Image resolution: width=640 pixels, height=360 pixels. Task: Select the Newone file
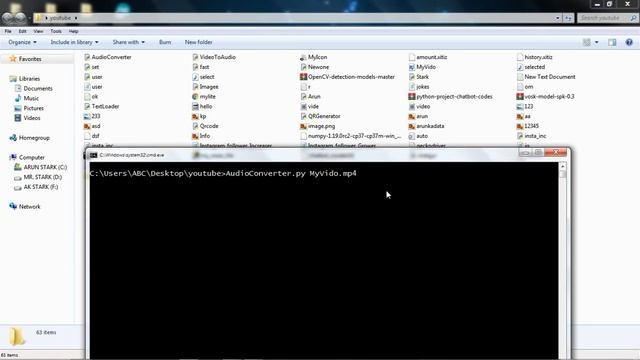(x=318, y=67)
